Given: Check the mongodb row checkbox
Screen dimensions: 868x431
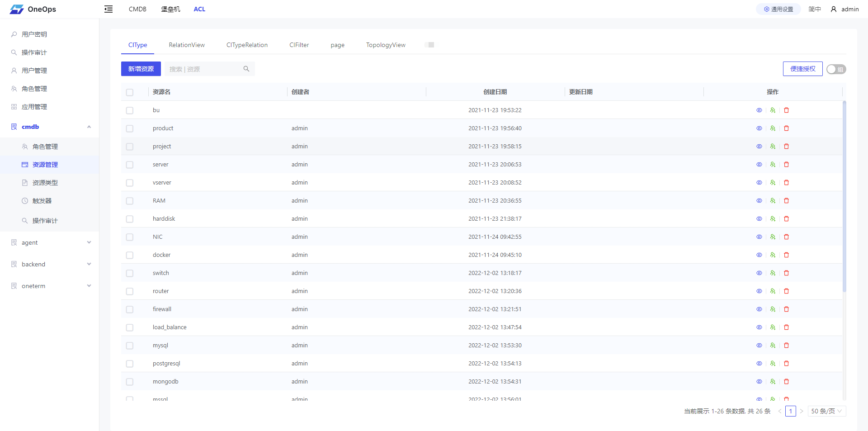Looking at the screenshot, I should point(130,382).
